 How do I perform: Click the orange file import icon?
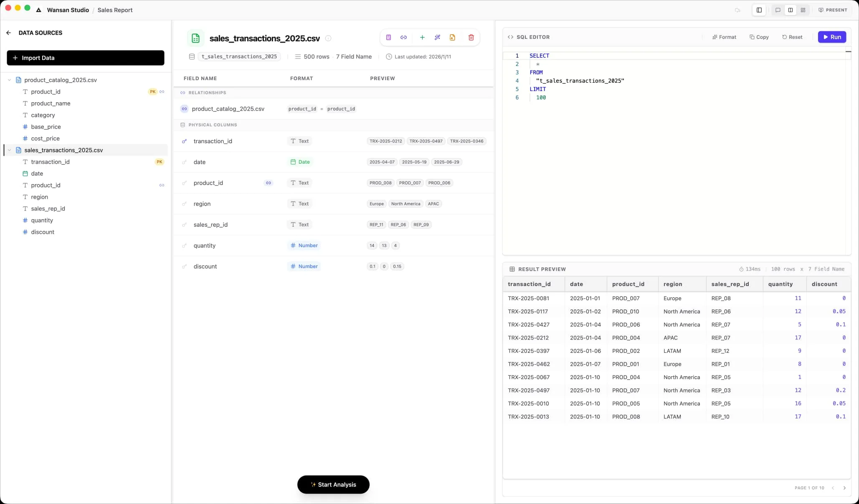coord(452,38)
